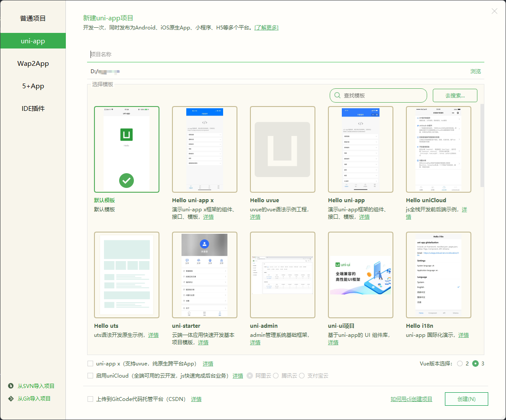Close the new project dialog
This screenshot has width=506, height=420.
tap(494, 11)
